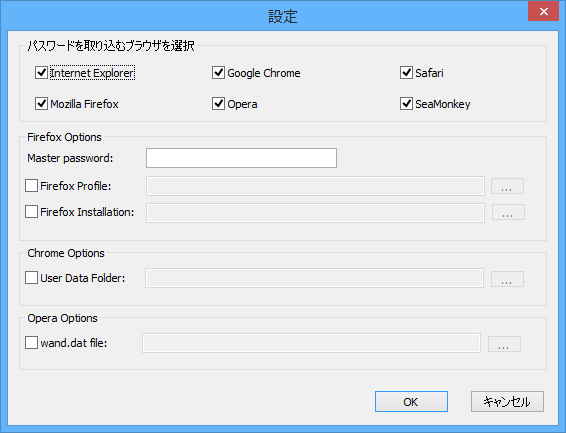This screenshot has width=566, height=433.
Task: Enable the Firefox Installation checkbox
Action: pyautogui.click(x=31, y=211)
